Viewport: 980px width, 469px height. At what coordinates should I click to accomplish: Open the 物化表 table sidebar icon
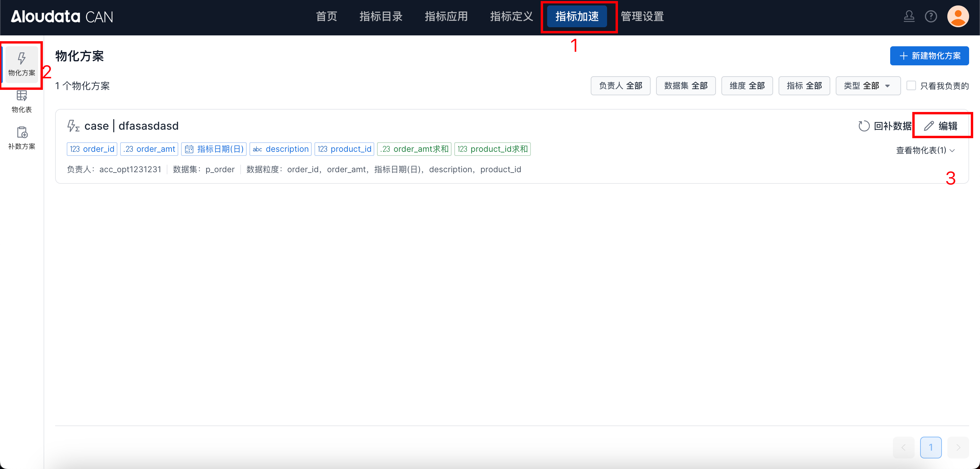pyautogui.click(x=21, y=96)
